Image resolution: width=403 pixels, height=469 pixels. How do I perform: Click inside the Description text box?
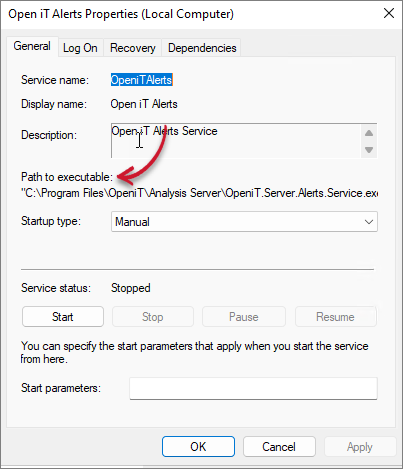click(236, 140)
